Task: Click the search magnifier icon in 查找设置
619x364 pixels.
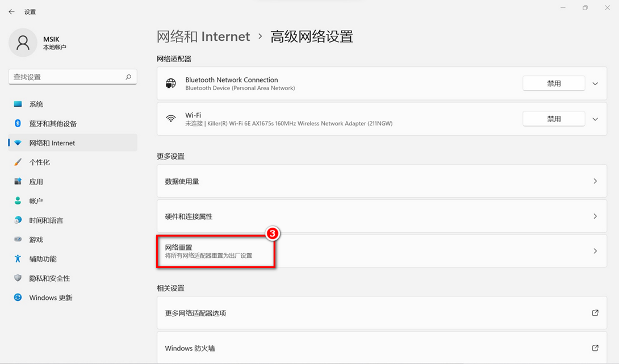Action: click(128, 77)
